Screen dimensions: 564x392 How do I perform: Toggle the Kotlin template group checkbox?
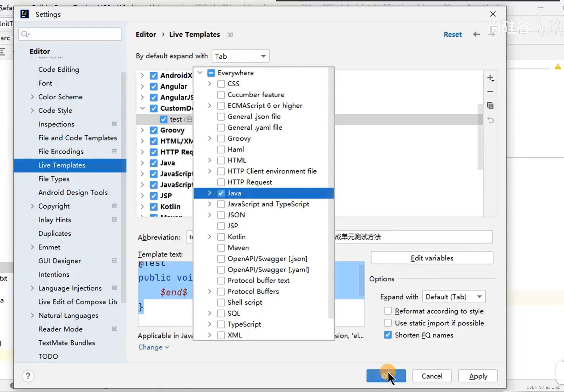coord(154,207)
